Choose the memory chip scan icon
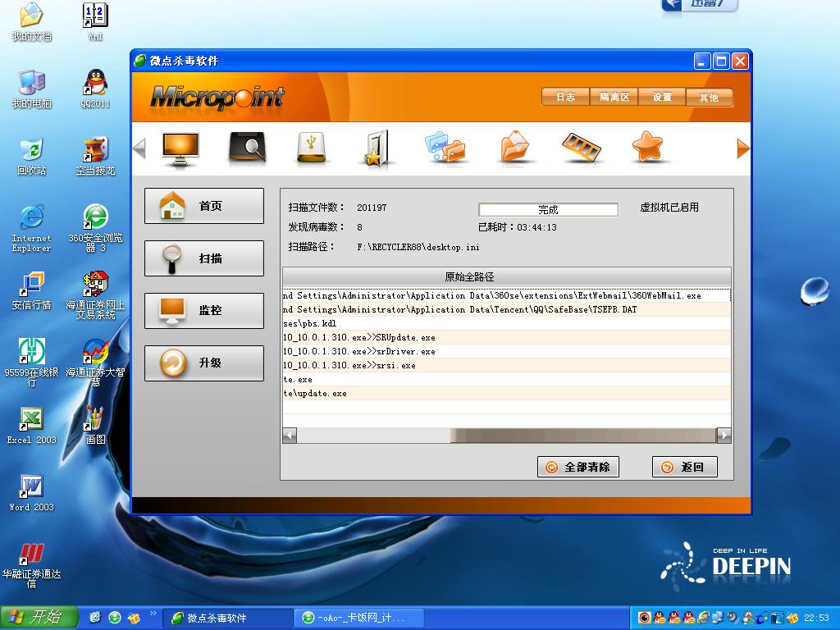Screen dimensions: 840x630 pyautogui.click(x=582, y=148)
